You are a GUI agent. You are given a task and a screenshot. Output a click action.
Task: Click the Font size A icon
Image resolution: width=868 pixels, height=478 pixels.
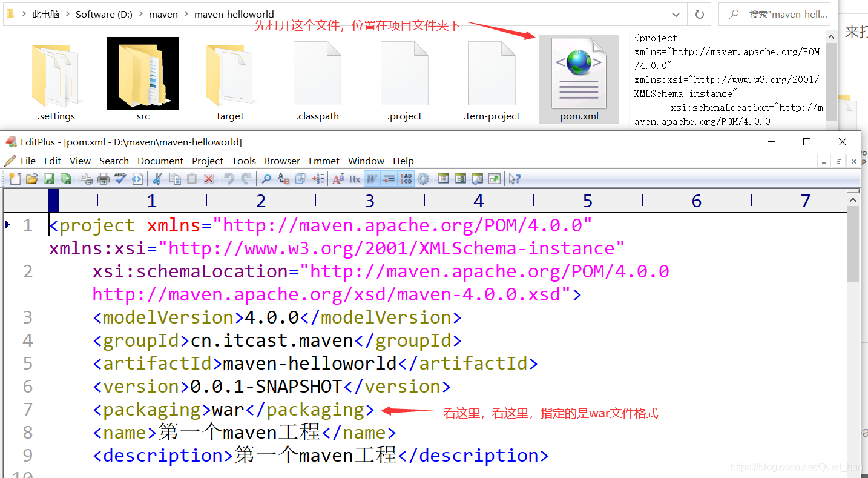tap(338, 179)
